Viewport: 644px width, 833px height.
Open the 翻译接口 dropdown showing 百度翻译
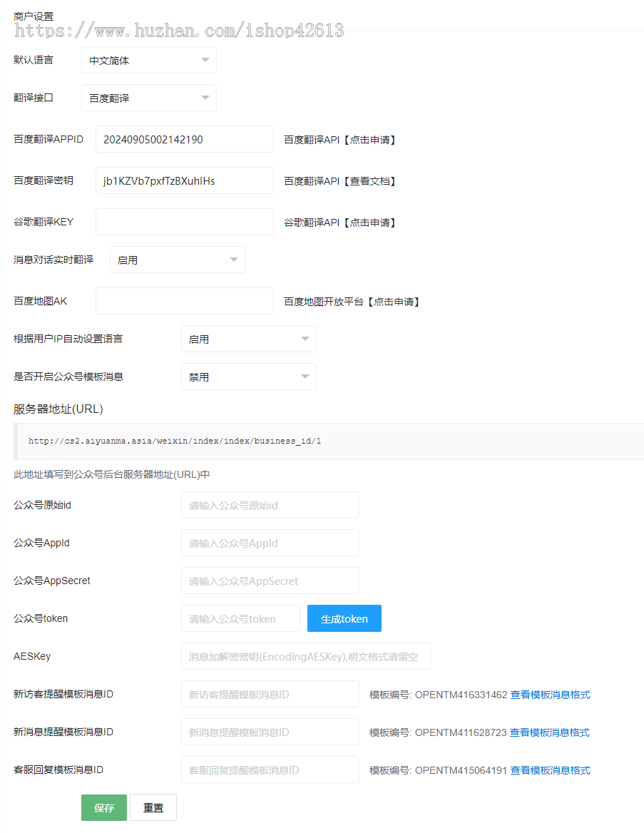[149, 98]
